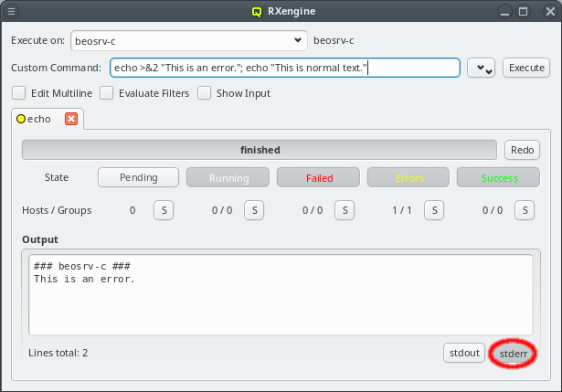Enable the Edit Multiline checkbox
This screenshot has height=392, width=562.
(18, 92)
